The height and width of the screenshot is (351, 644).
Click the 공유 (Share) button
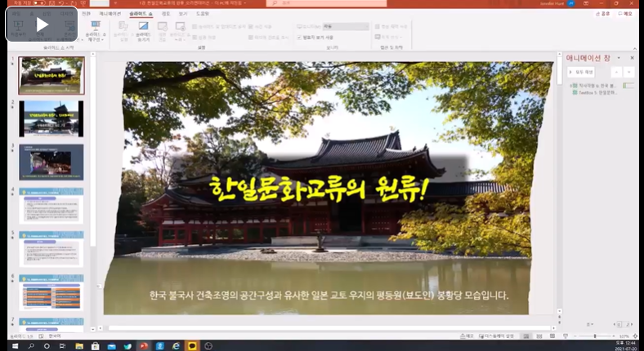(602, 14)
